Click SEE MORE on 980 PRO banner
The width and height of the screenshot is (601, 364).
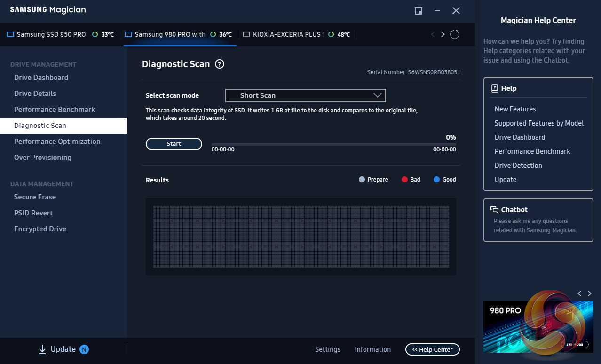coord(574,345)
